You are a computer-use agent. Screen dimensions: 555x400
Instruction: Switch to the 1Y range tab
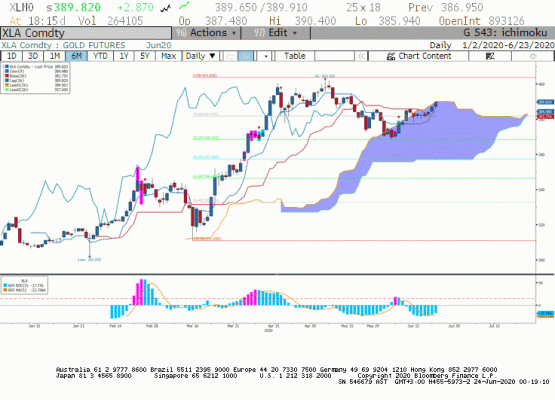click(124, 56)
